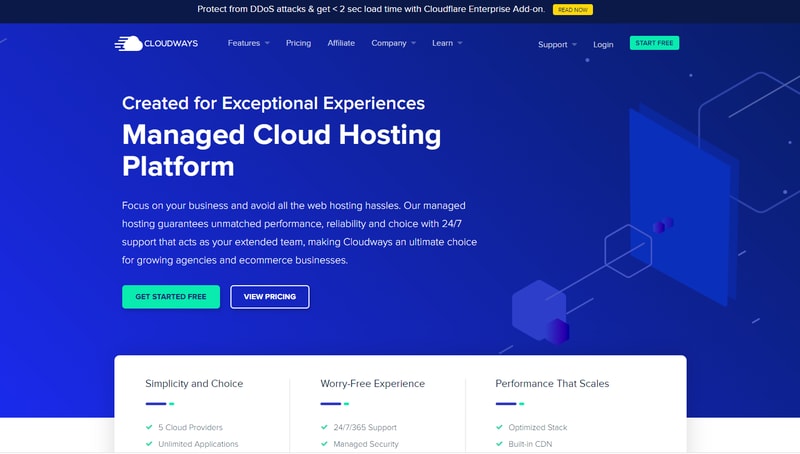Click the GET STARTED FREE button
Viewport: 800px width, 454px height.
pos(171,296)
